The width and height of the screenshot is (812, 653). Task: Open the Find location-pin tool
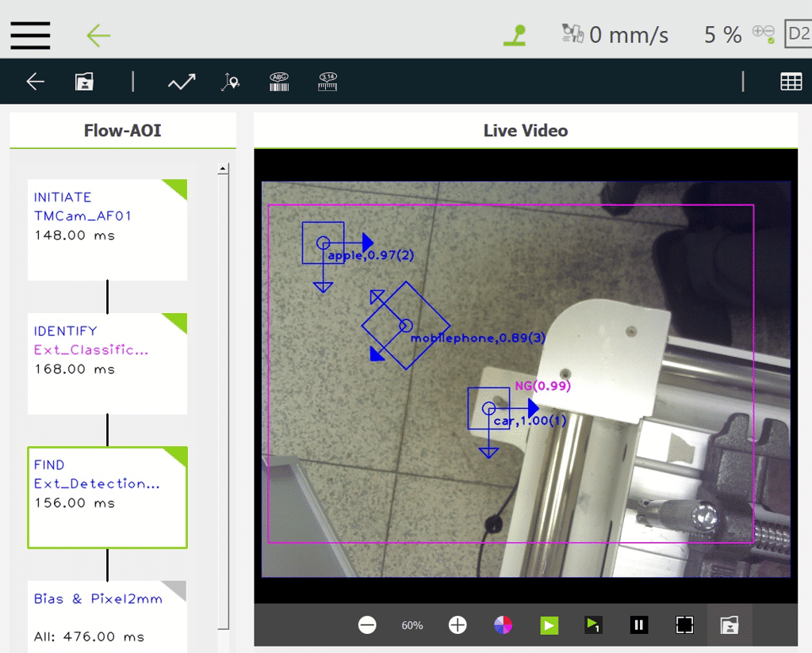(x=231, y=82)
